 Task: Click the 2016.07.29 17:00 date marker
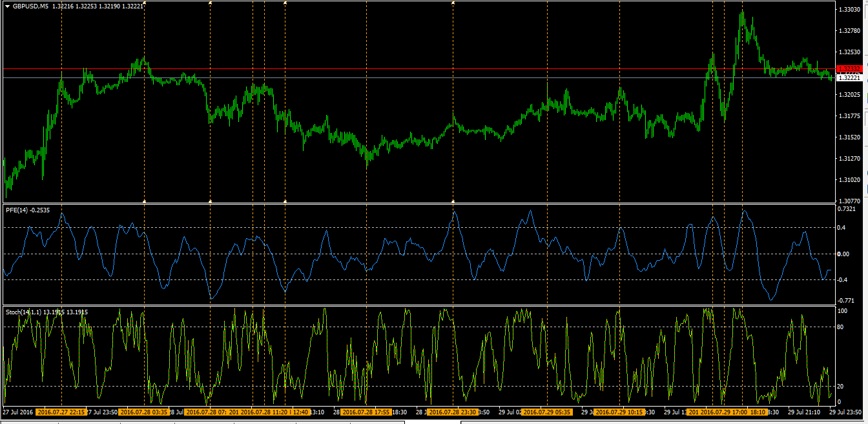pos(724,412)
